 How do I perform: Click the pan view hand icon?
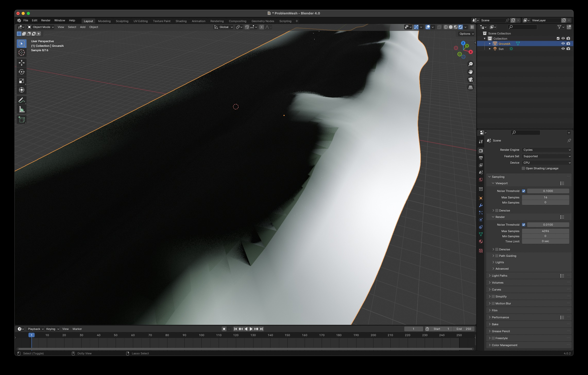[471, 72]
